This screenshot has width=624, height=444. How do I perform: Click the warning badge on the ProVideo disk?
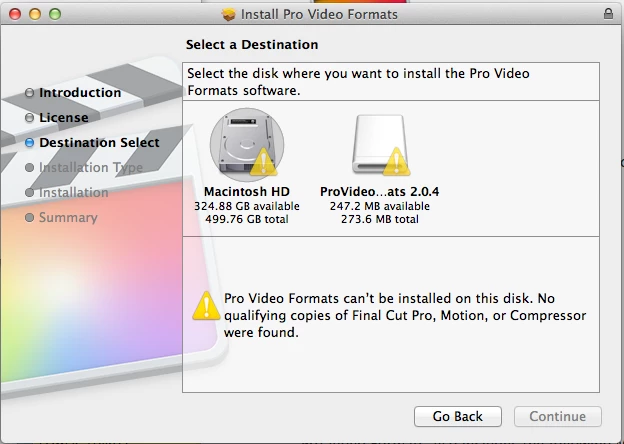pos(397,162)
